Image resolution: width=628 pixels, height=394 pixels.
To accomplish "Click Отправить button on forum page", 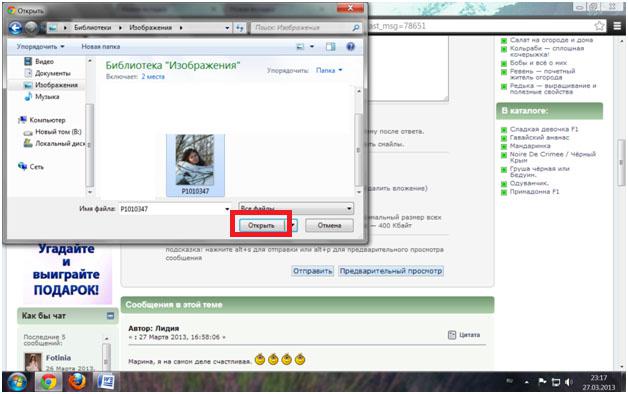I will coord(312,271).
